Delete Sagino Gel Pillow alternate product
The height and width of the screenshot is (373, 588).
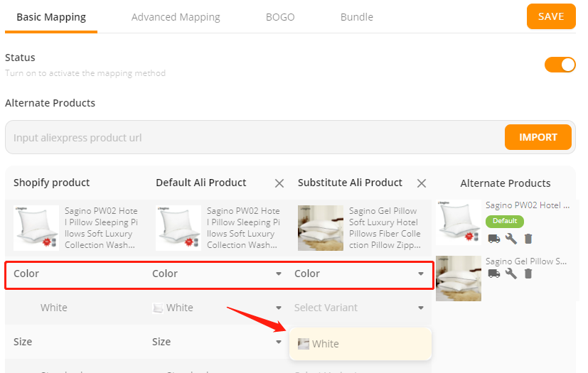528,274
